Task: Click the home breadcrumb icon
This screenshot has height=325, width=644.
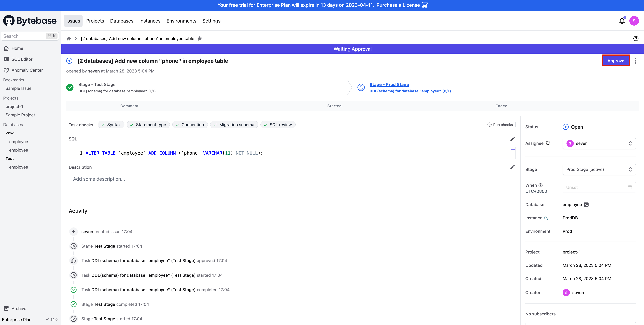Action: click(x=69, y=39)
